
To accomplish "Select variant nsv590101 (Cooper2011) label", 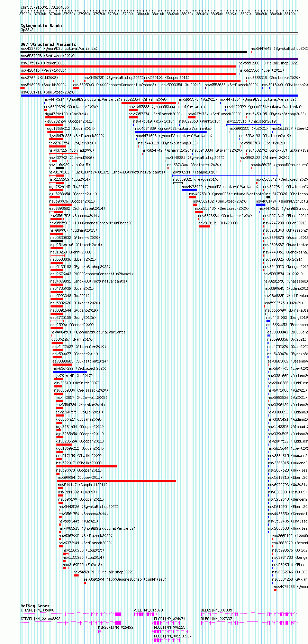I will coord(167,78).
